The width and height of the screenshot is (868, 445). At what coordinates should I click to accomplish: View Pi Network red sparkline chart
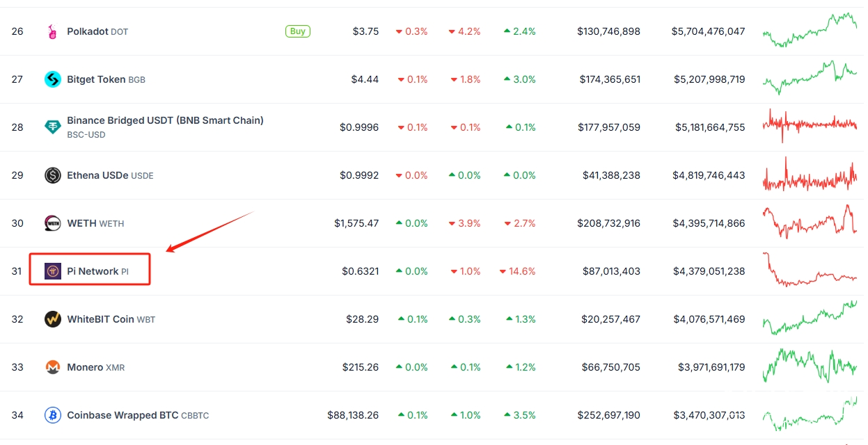(x=810, y=271)
